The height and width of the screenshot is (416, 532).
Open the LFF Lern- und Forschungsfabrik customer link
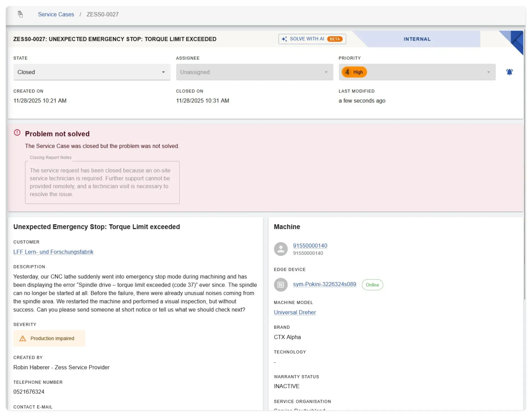[53, 252]
